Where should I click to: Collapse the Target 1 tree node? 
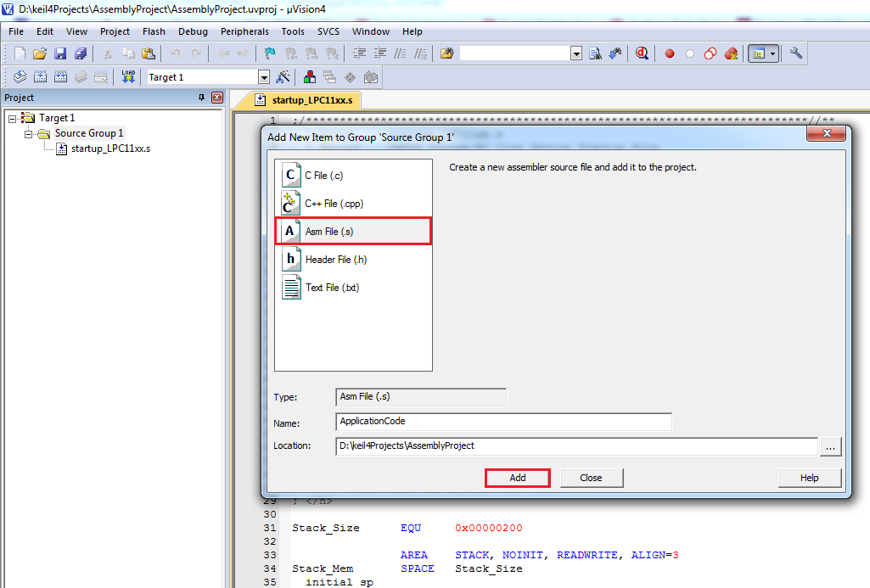point(12,119)
